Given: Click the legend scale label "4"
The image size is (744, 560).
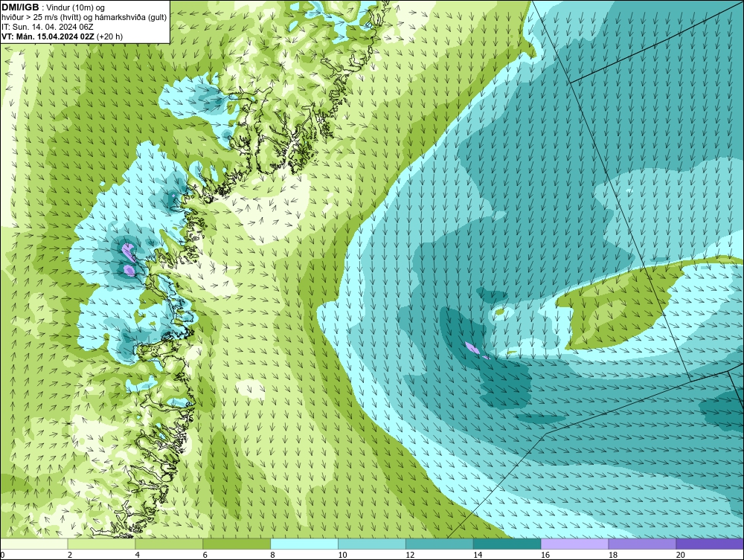Looking at the screenshot, I should tap(138, 555).
